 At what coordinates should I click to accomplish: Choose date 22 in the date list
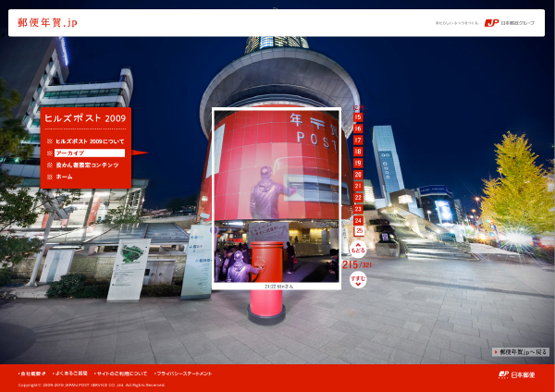tap(358, 197)
